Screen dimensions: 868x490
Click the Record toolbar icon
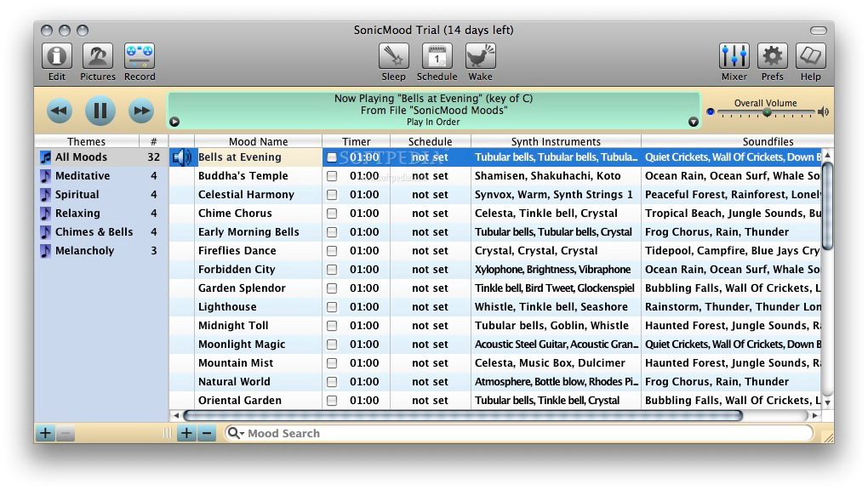tap(140, 58)
